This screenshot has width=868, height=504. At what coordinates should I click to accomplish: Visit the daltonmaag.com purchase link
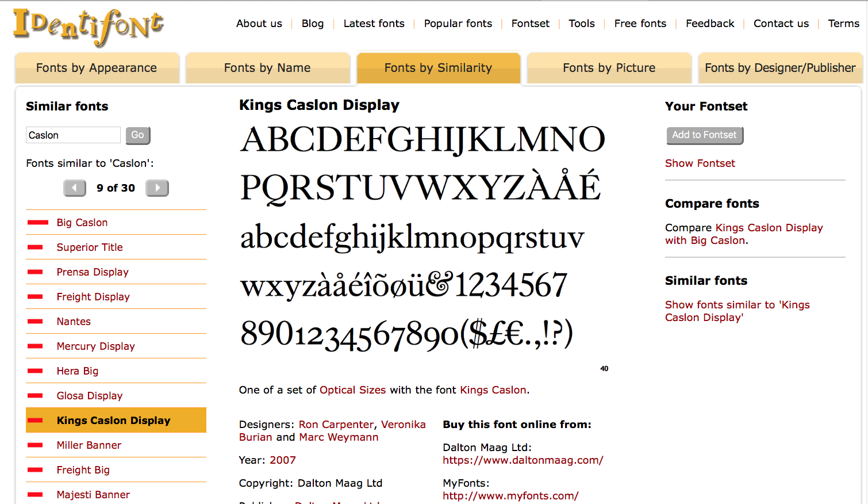(523, 460)
